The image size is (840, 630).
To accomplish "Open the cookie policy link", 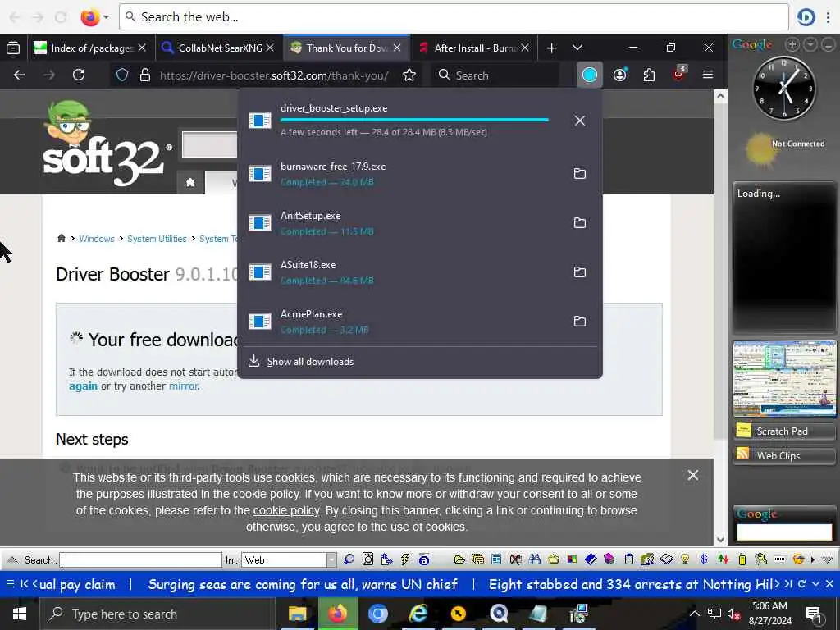I will [286, 510].
